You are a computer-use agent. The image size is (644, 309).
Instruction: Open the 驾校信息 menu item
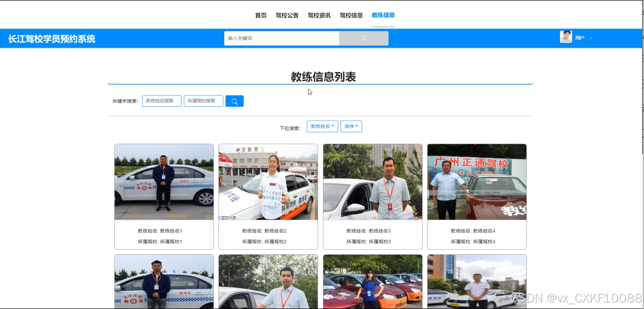coord(351,15)
